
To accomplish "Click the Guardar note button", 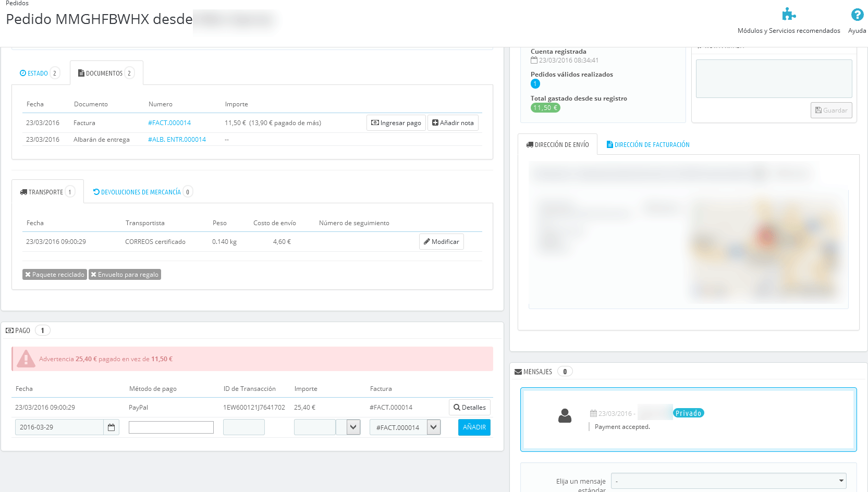I will pos(832,110).
